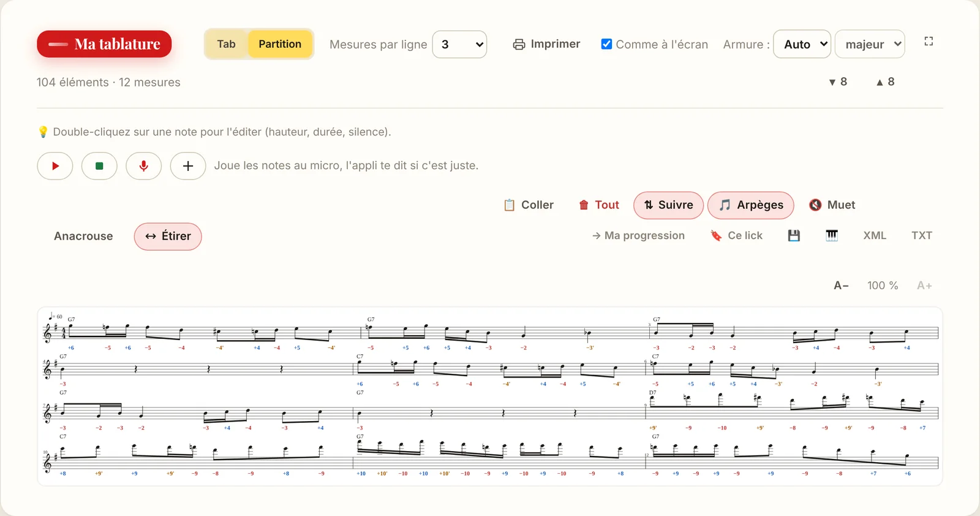
Task: Toggle fullscreen view icon
Action: 929,42
